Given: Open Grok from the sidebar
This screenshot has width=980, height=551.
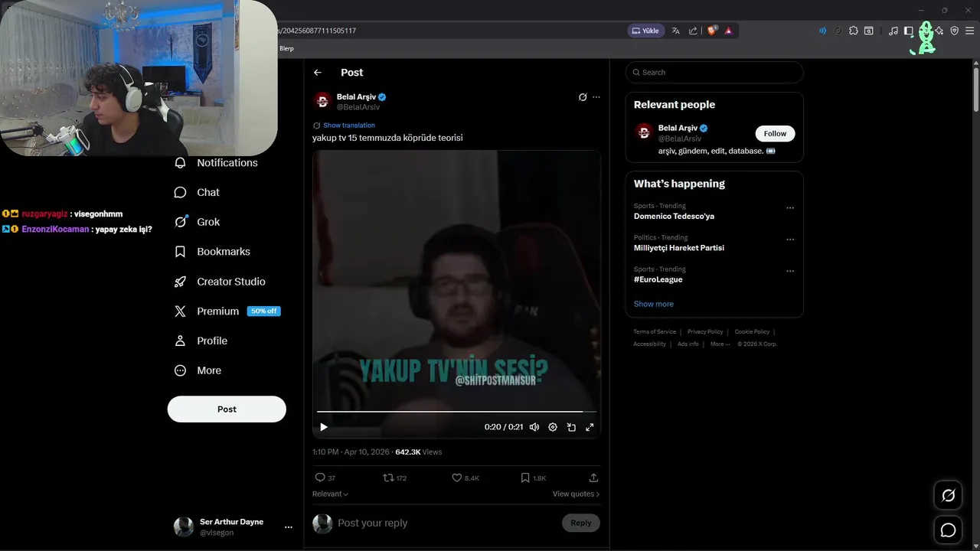Looking at the screenshot, I should (197, 222).
